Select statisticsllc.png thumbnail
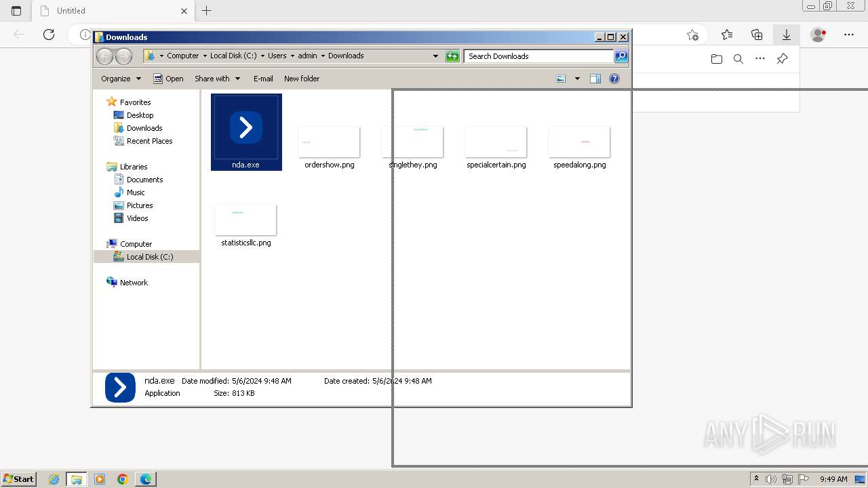868x488 pixels. (245, 220)
